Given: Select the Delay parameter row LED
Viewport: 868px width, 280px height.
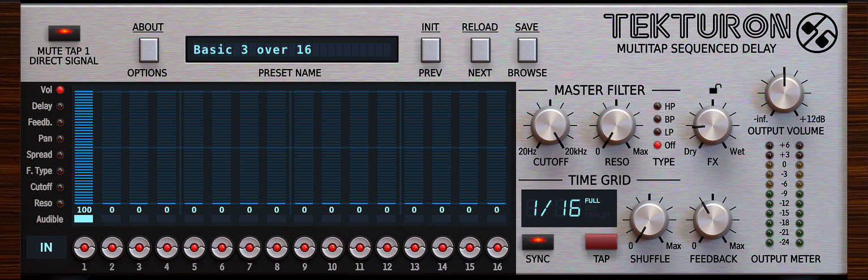Looking at the screenshot, I should tap(61, 106).
